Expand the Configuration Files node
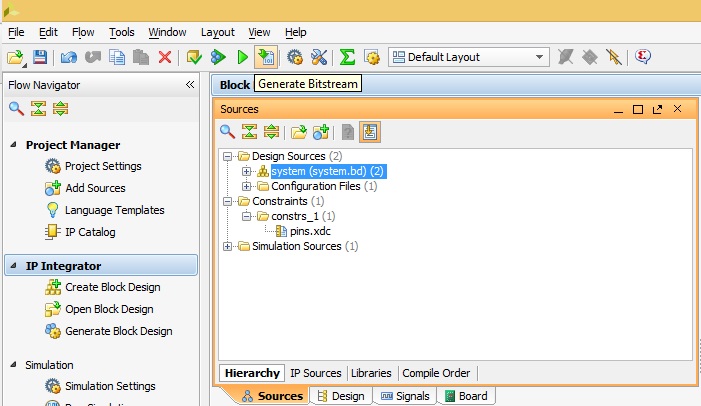 tap(246, 186)
